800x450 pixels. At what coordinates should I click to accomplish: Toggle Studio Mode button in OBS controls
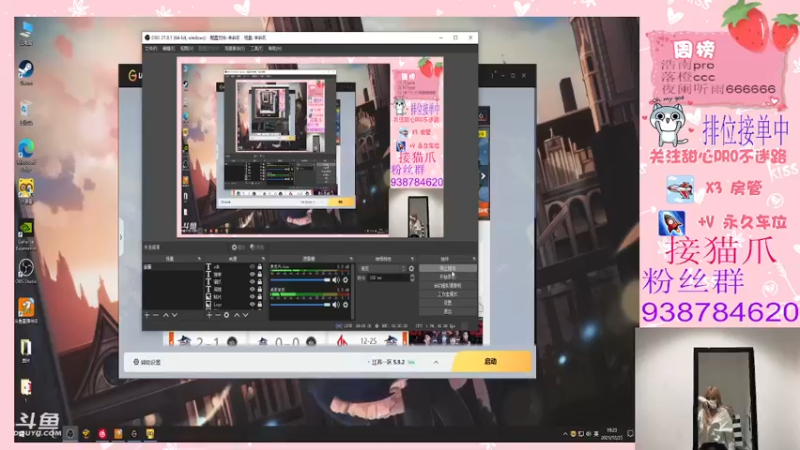[448, 294]
